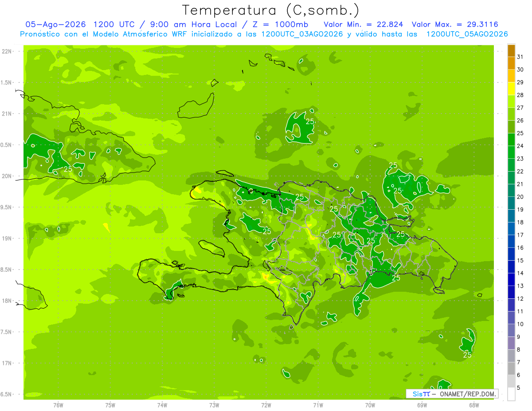Click the "76W" longitude label
Viewport: 532px width, 411px height.
click(58, 405)
